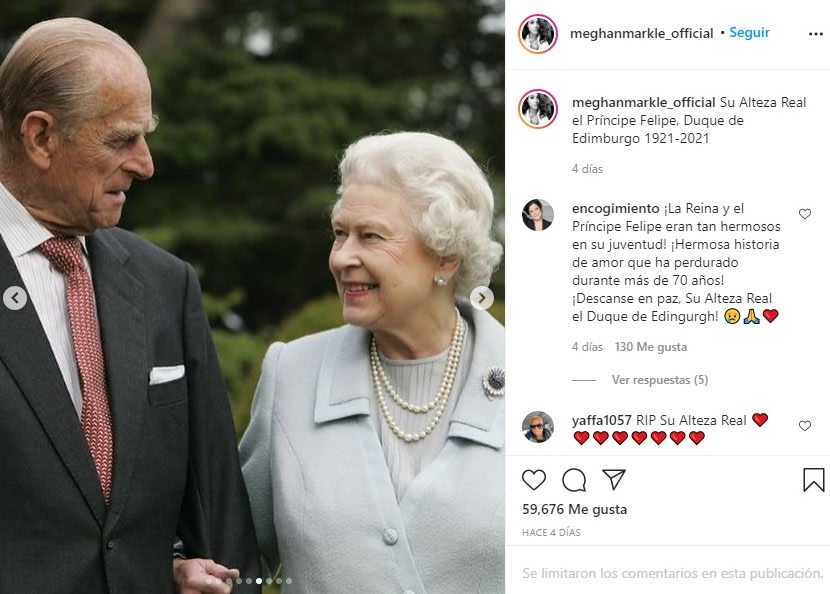This screenshot has width=830, height=594.
Task: Save post with bookmark icon
Action: coord(814,480)
